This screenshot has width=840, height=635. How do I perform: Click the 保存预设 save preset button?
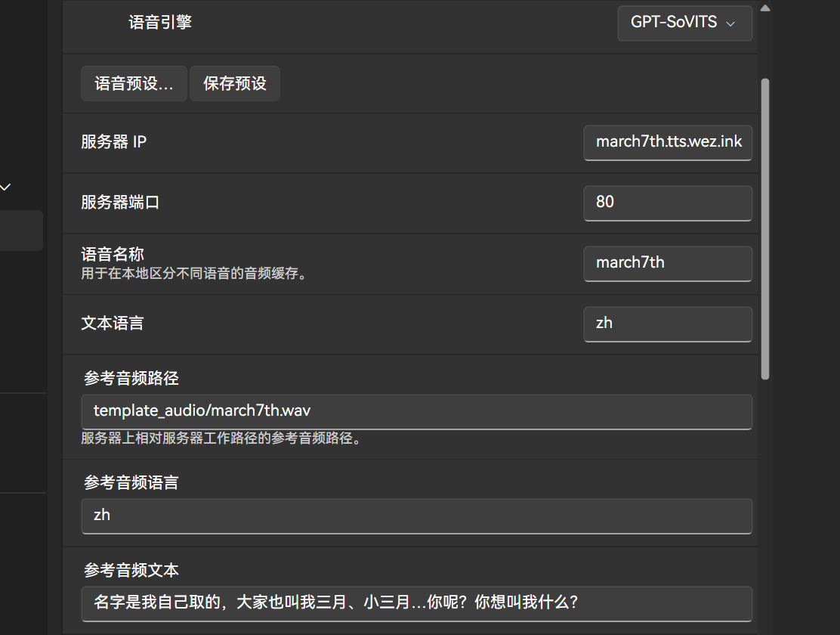[x=235, y=83]
